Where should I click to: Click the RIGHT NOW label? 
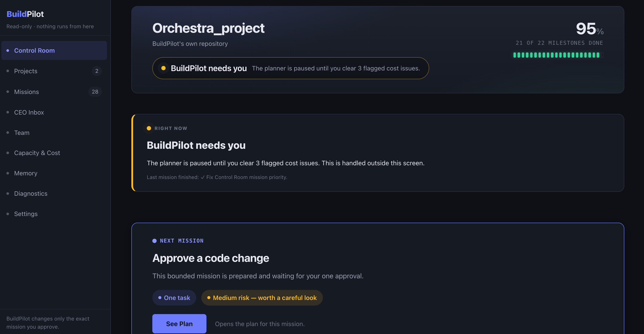171,128
